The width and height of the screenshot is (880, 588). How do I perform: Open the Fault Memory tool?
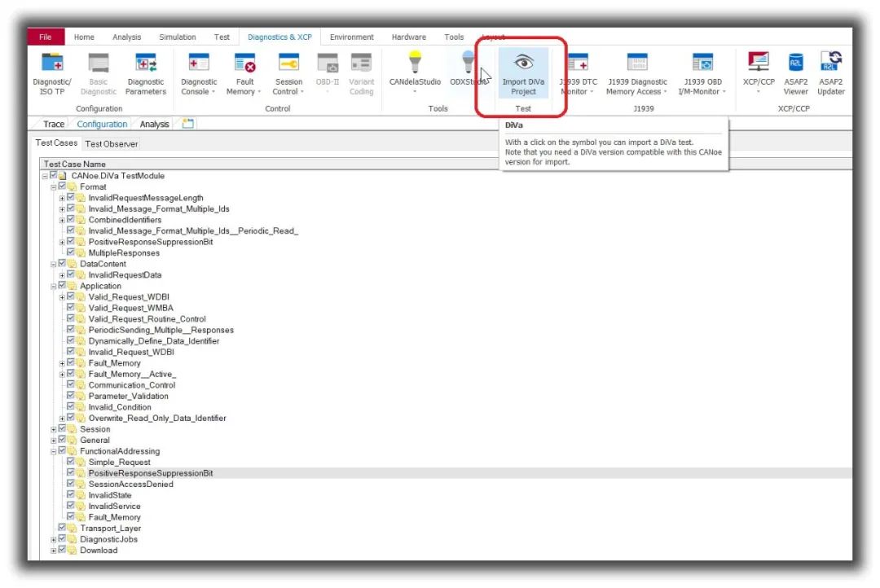[x=244, y=73]
